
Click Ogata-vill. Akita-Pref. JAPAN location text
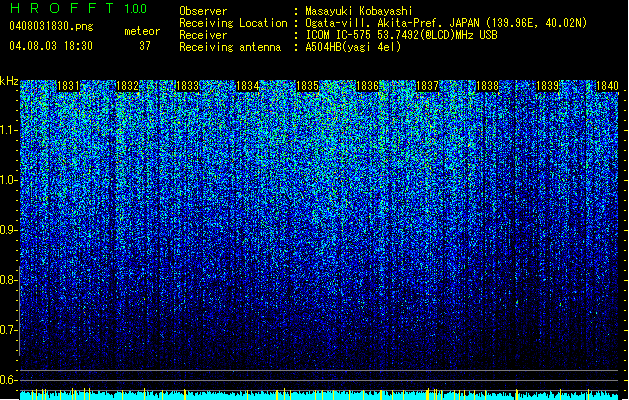446,23
